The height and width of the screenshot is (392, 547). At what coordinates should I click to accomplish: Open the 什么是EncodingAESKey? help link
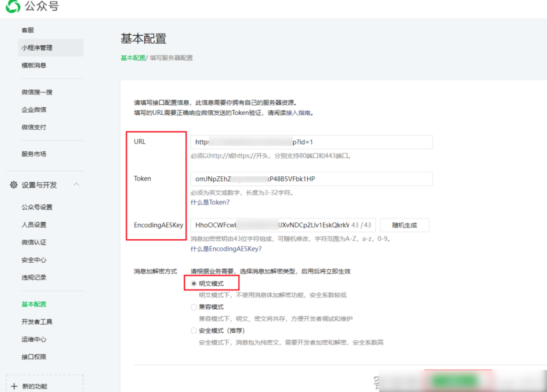226,249
